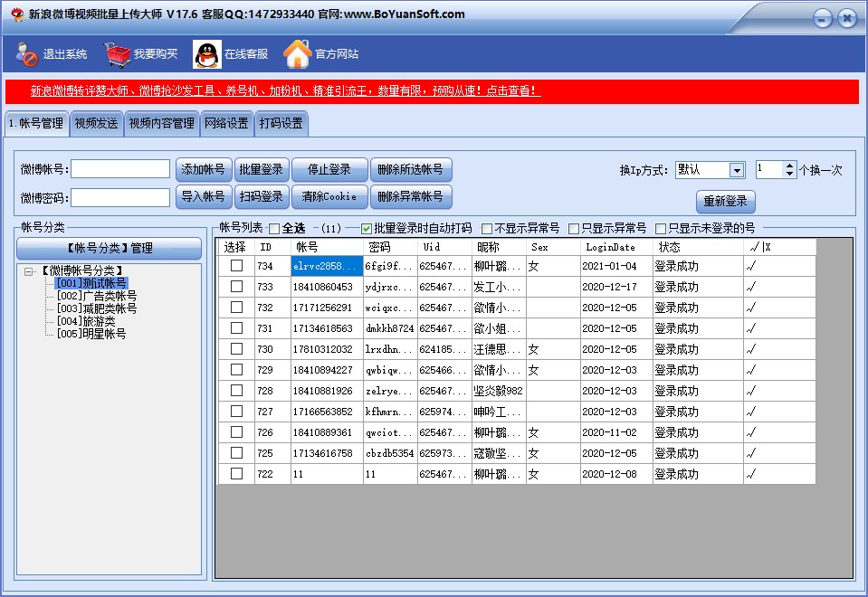868x597 pixels.
Task: Open the 视频内容管理 tab
Action: [162, 123]
